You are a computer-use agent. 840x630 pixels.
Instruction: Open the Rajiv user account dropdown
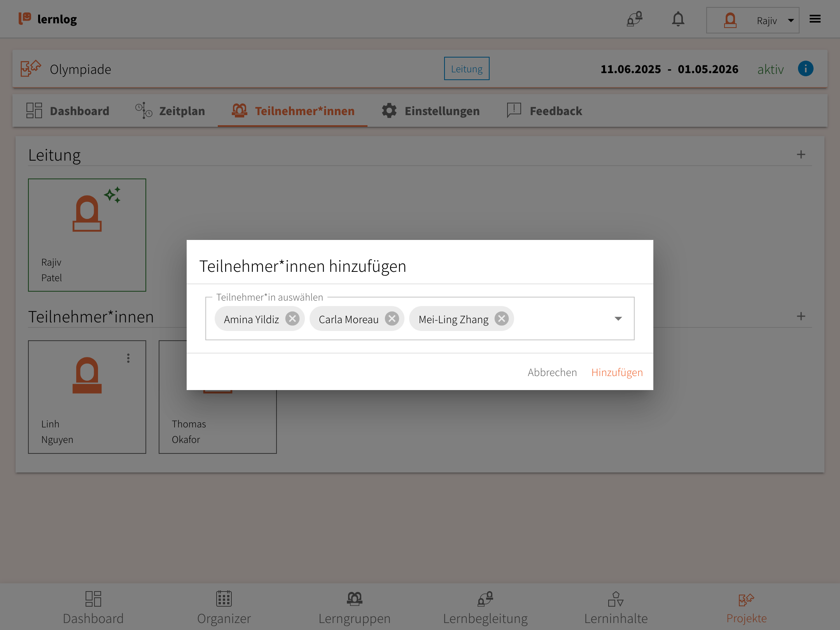(752, 20)
